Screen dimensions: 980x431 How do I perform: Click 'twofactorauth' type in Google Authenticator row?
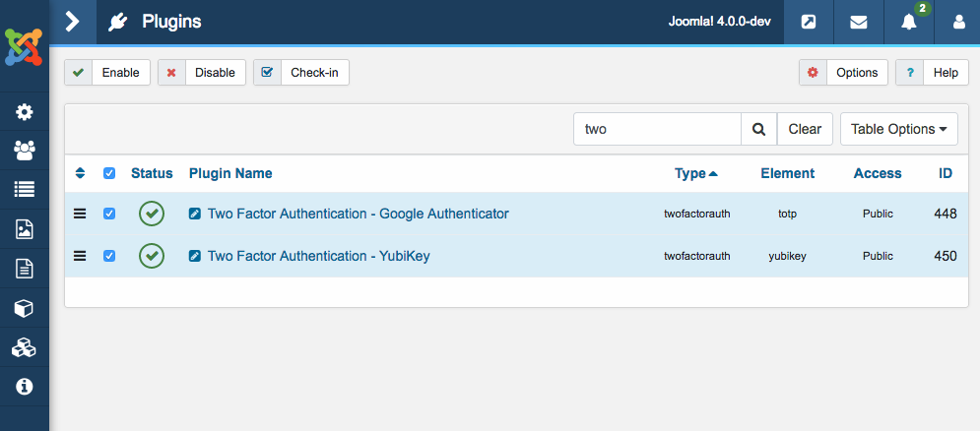coord(697,214)
